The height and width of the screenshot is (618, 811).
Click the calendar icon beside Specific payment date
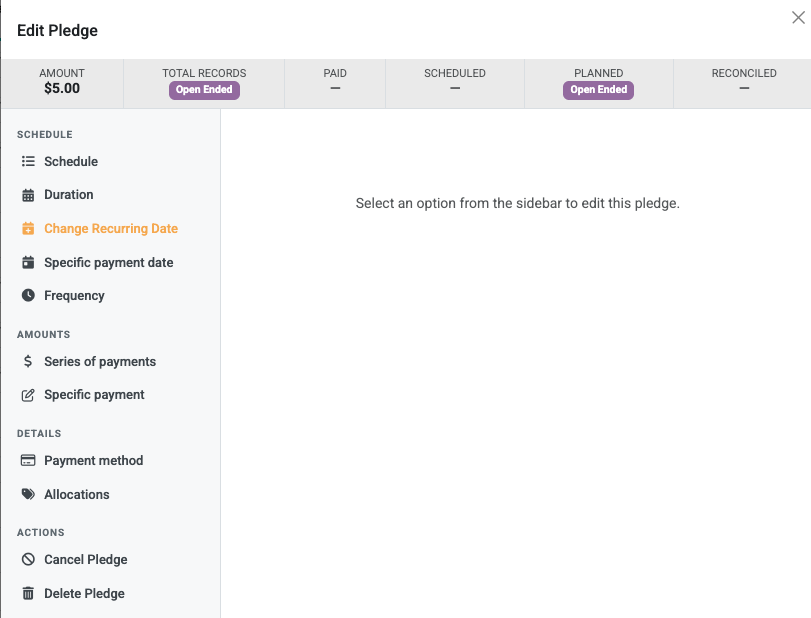click(28, 262)
